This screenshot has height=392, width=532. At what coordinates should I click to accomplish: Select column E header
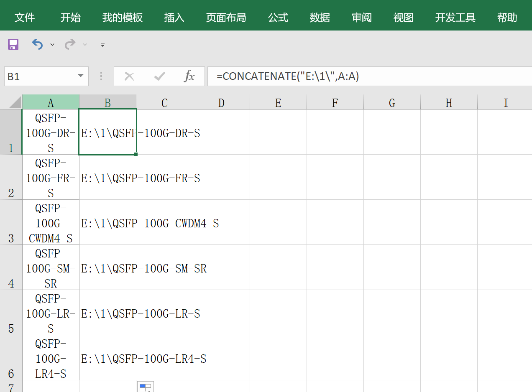(x=278, y=103)
